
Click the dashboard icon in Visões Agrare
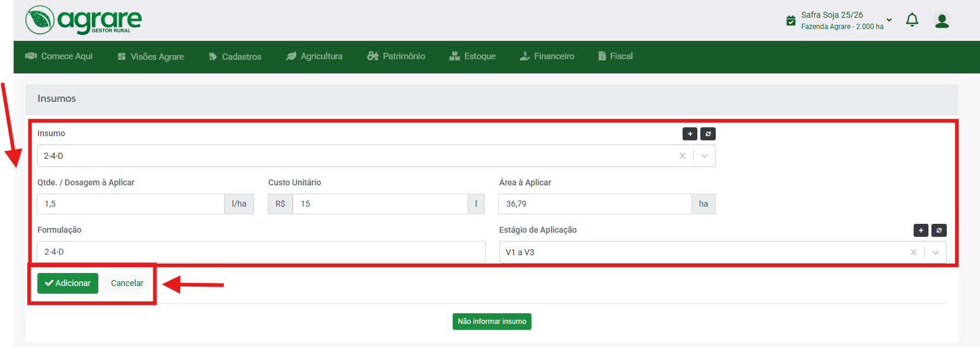[121, 57]
